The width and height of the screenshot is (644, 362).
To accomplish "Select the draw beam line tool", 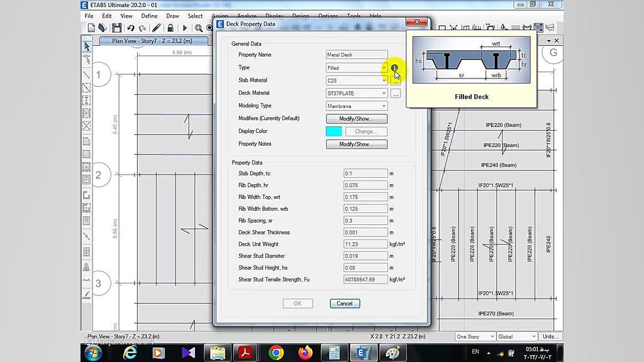I will click(87, 75).
